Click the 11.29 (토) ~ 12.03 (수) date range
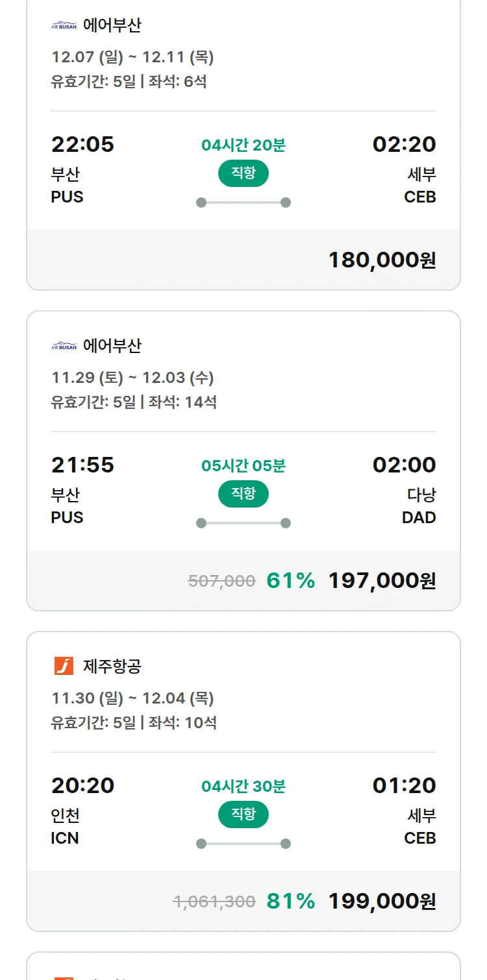Viewport: 487px width, 980px height. click(132, 378)
